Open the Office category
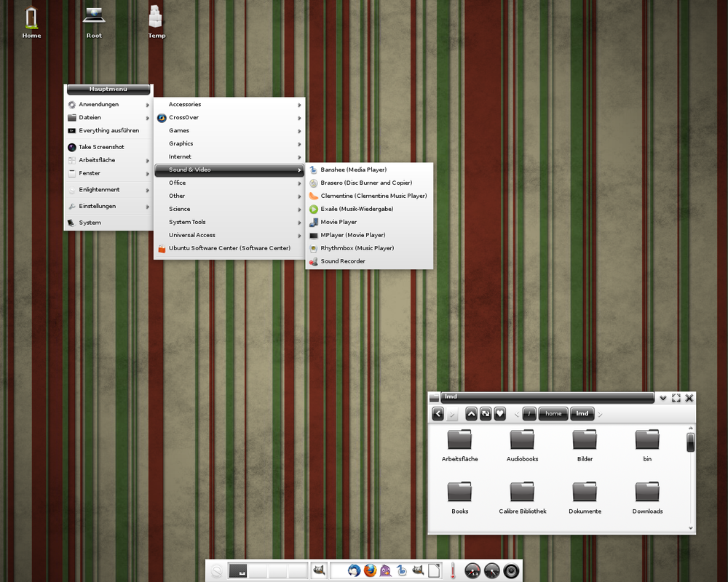The width and height of the screenshot is (728, 582). coord(229,183)
